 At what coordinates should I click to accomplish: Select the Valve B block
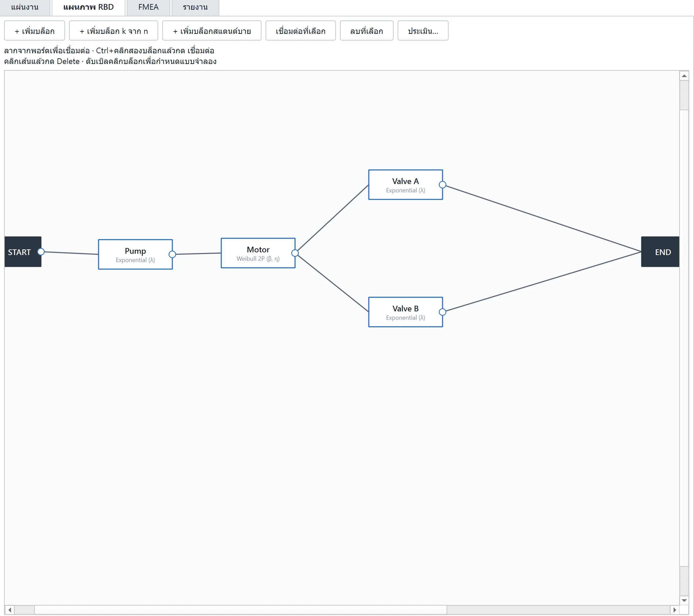405,312
